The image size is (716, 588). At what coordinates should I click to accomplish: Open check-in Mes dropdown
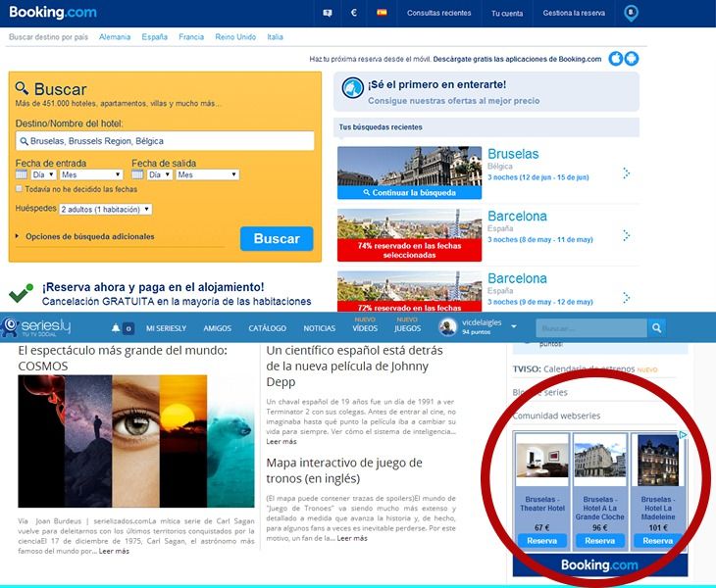click(x=91, y=174)
